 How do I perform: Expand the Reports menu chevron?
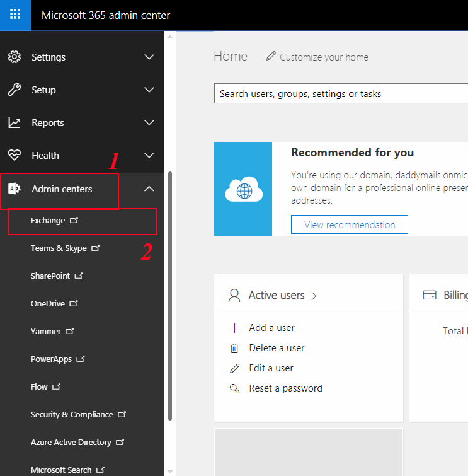(149, 123)
